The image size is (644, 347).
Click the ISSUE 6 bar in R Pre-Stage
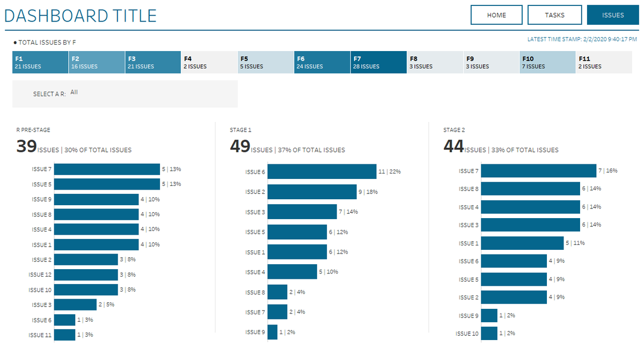tap(64, 320)
